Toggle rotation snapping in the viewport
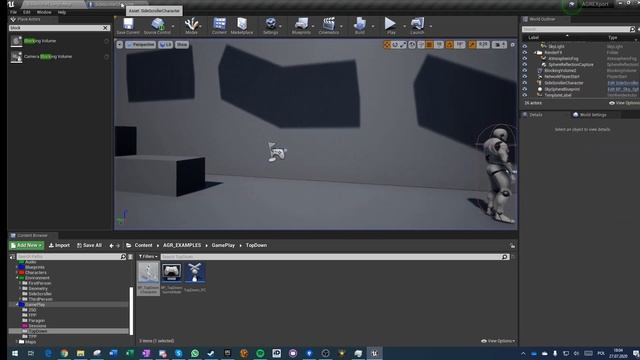The image size is (640, 360). point(449,44)
